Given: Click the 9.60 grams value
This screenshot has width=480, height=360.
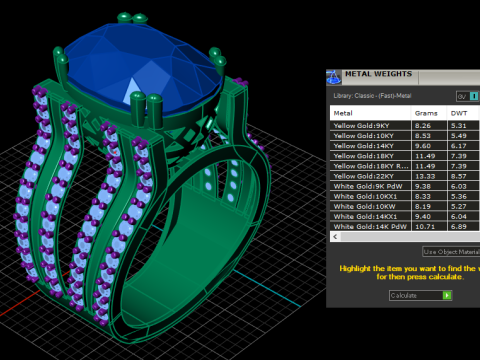Looking at the screenshot, I should click(423, 146).
